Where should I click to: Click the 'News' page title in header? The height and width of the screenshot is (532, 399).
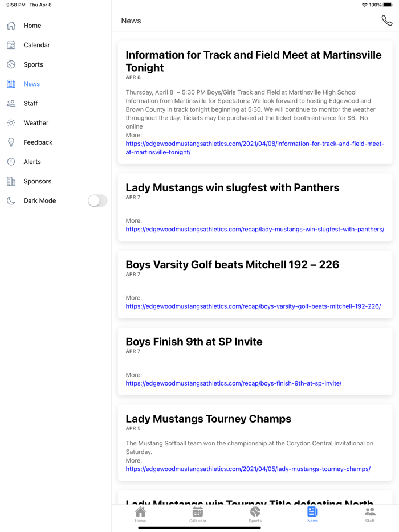click(131, 21)
